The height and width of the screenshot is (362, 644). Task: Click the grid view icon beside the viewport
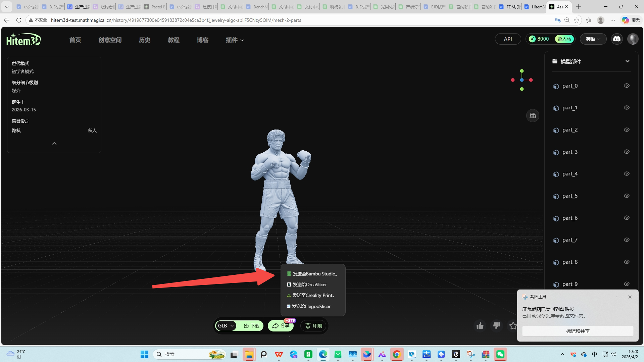pos(533,115)
